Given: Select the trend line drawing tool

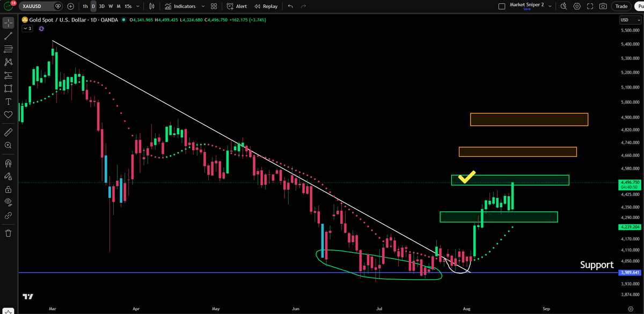Looking at the screenshot, I should pyautogui.click(x=9, y=36).
